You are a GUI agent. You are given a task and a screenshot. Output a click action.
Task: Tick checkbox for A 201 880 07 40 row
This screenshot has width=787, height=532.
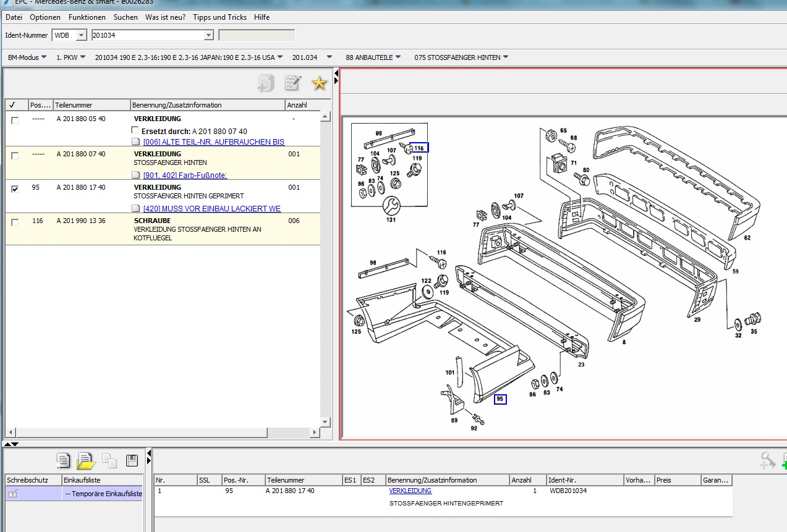point(15,156)
